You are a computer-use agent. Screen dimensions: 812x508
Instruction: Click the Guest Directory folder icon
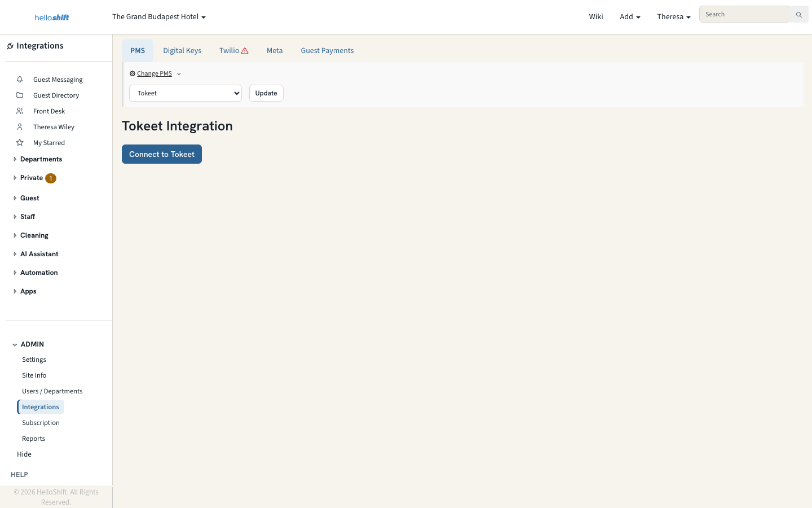click(x=20, y=95)
